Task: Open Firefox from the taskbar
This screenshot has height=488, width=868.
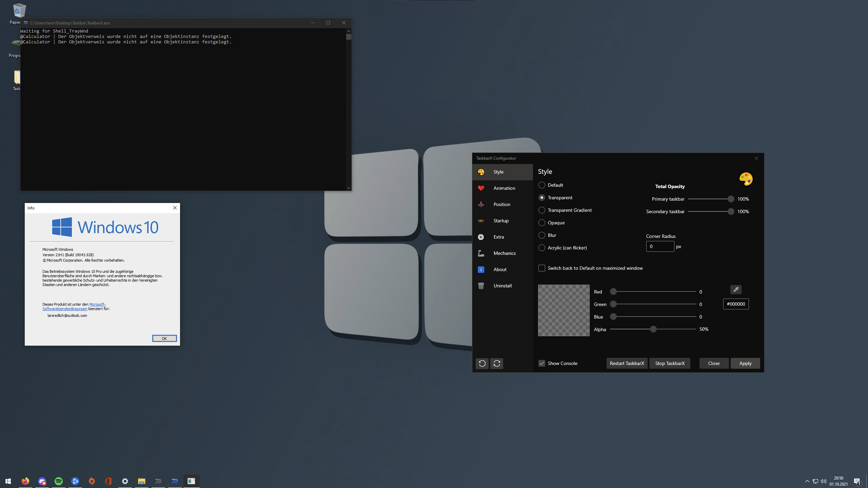Action: [x=25, y=481]
